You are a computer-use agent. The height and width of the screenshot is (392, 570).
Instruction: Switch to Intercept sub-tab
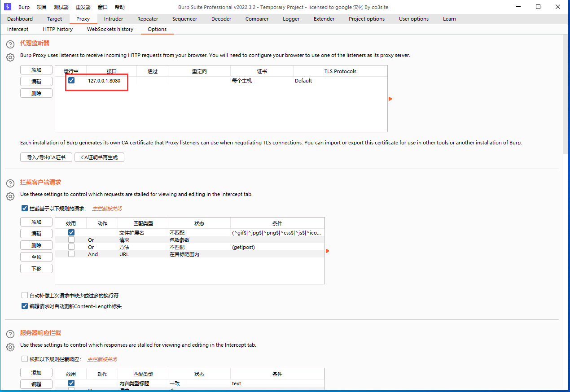(18, 29)
